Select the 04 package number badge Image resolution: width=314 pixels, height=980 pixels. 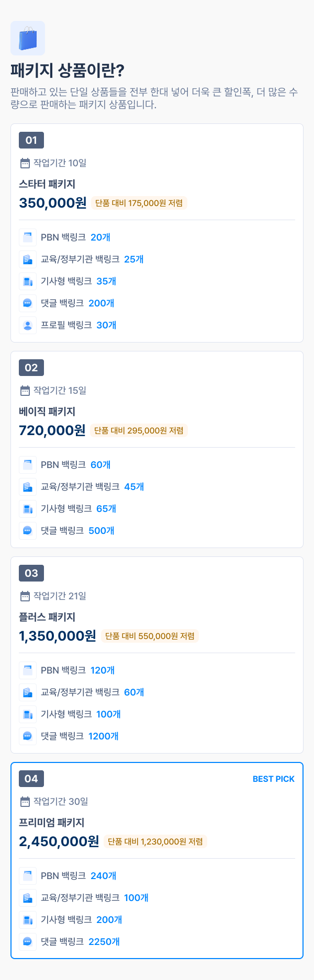(x=31, y=779)
